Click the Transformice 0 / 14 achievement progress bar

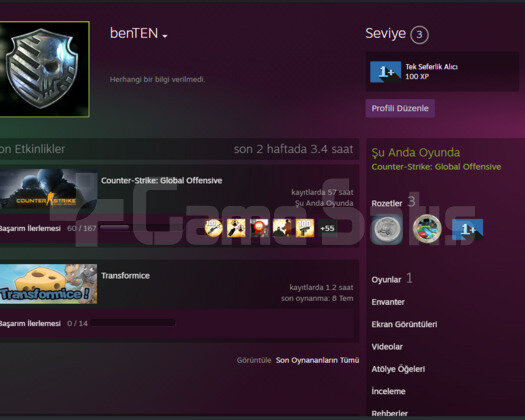[133, 323]
